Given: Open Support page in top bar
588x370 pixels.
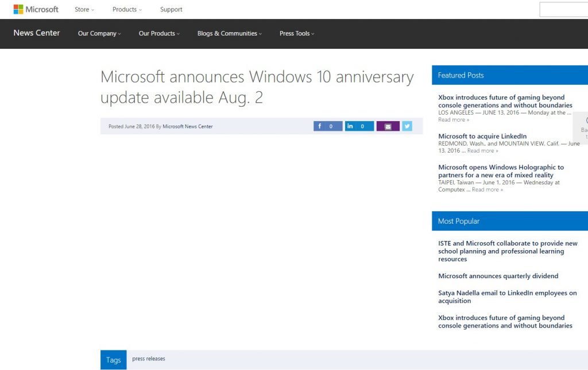Looking at the screenshot, I should tap(171, 9).
